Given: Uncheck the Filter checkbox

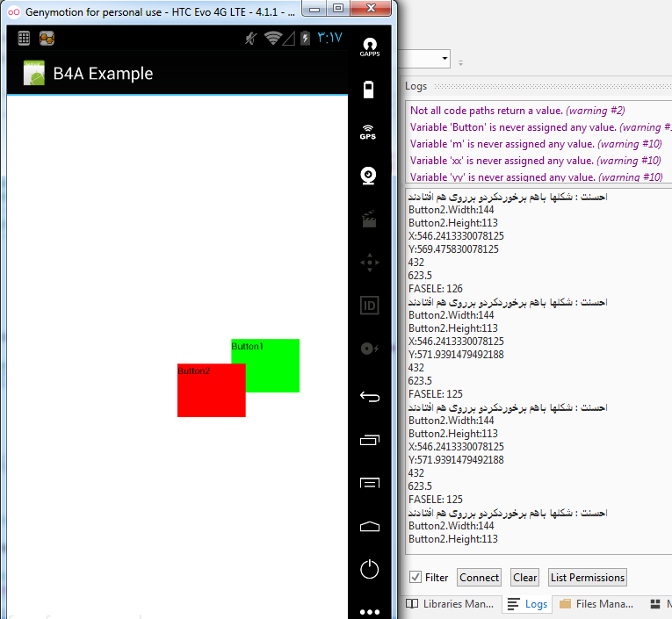Looking at the screenshot, I should tap(415, 578).
